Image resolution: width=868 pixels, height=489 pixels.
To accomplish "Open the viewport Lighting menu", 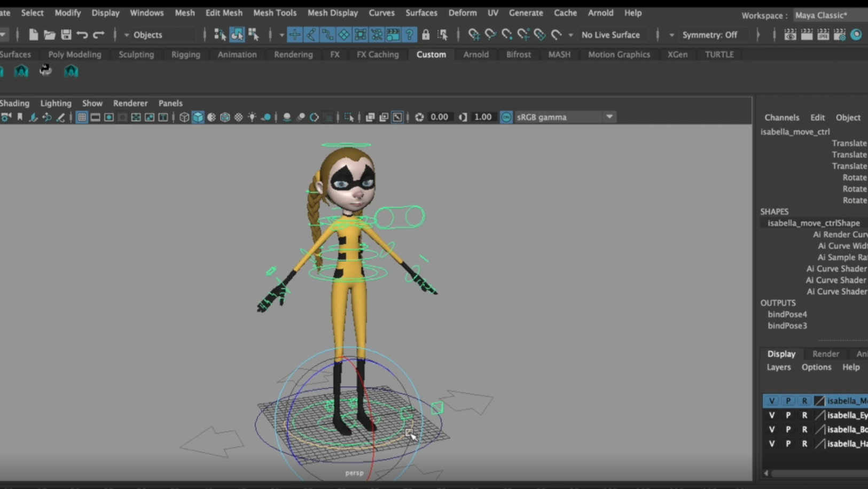I will [56, 103].
